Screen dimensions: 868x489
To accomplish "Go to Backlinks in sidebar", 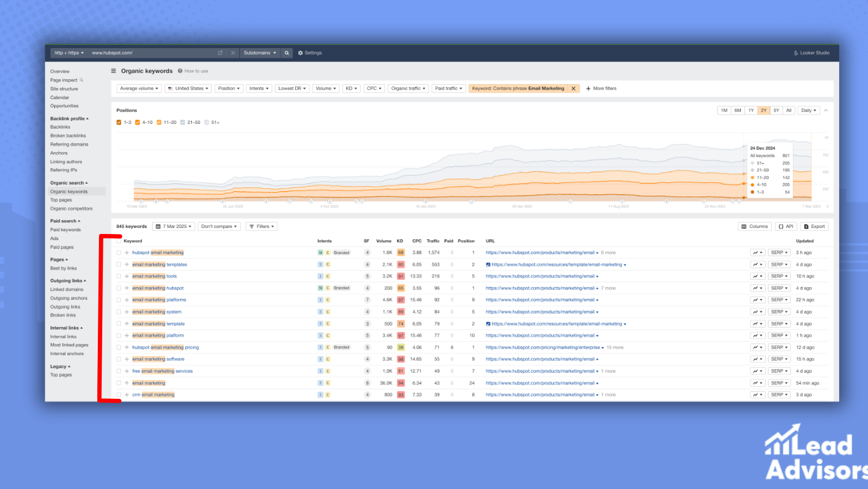I will pos(60,127).
